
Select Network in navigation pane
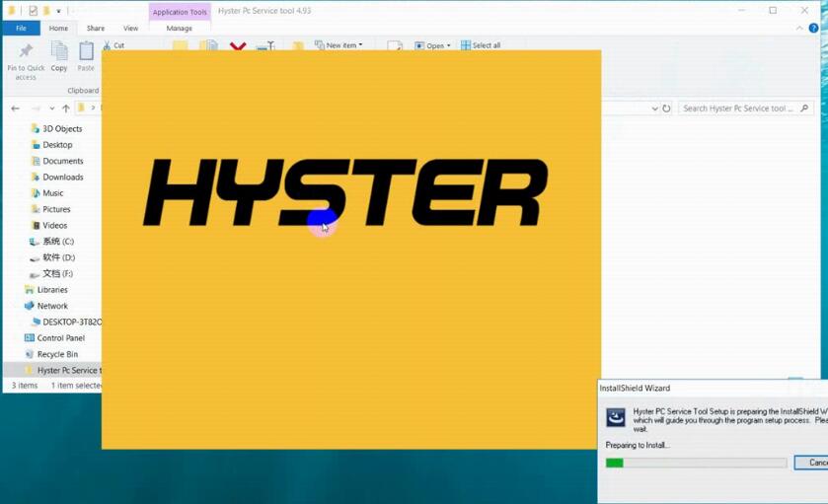click(46, 306)
